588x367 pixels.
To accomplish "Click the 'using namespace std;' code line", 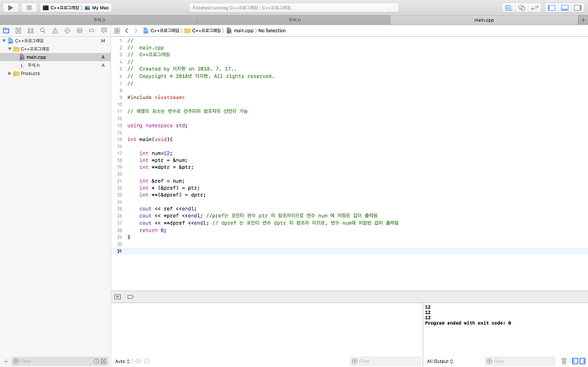I will point(157,126).
